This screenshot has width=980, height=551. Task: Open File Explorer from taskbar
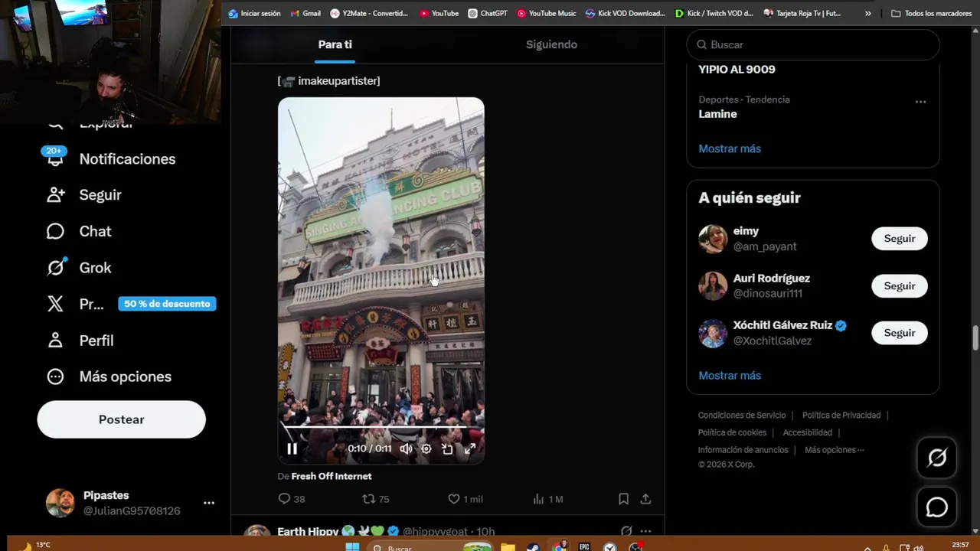[x=508, y=547]
